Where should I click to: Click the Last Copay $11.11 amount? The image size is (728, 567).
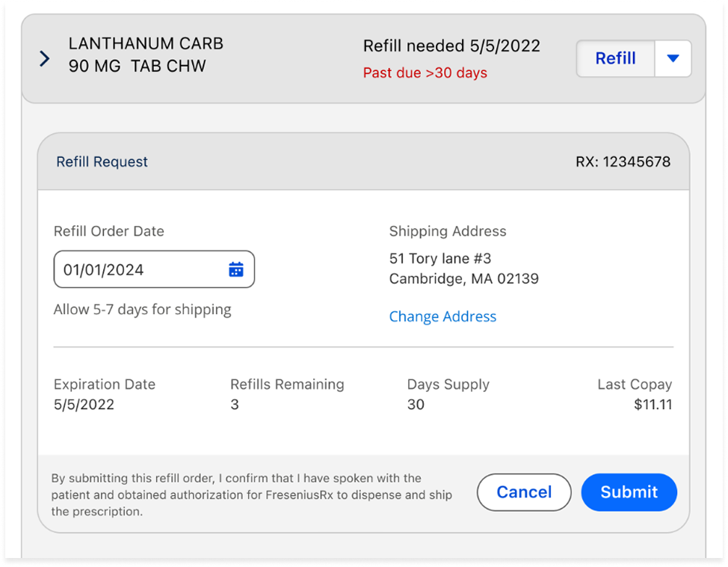pos(653,405)
